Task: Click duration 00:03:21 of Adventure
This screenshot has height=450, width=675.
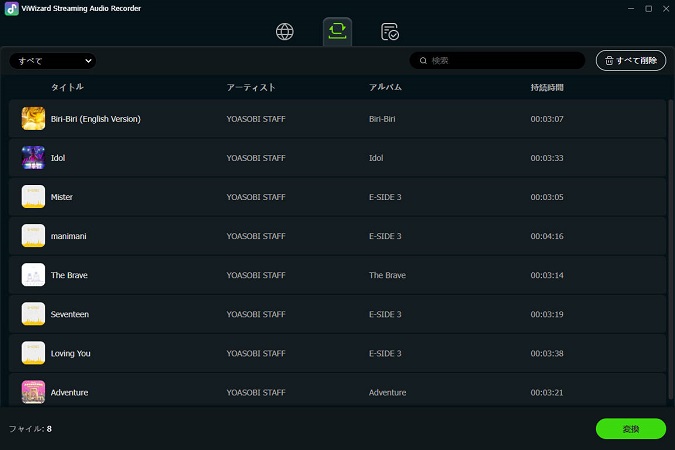Action: [547, 393]
